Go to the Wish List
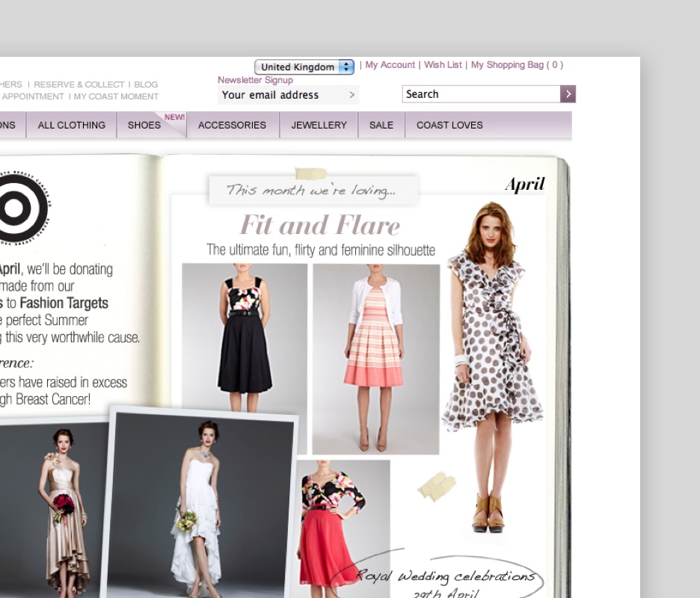Viewport: 700px width, 598px height. pyautogui.click(x=443, y=65)
